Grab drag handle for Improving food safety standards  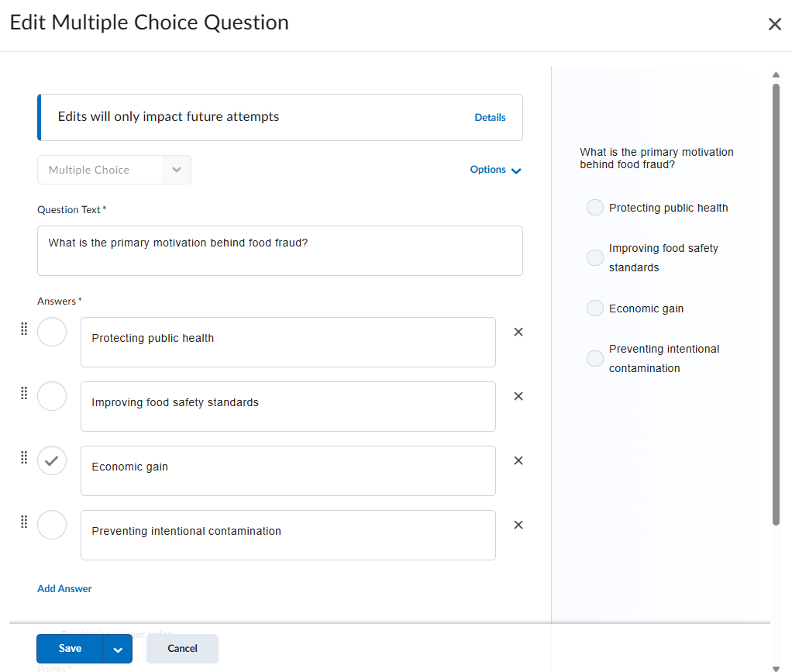(24, 393)
